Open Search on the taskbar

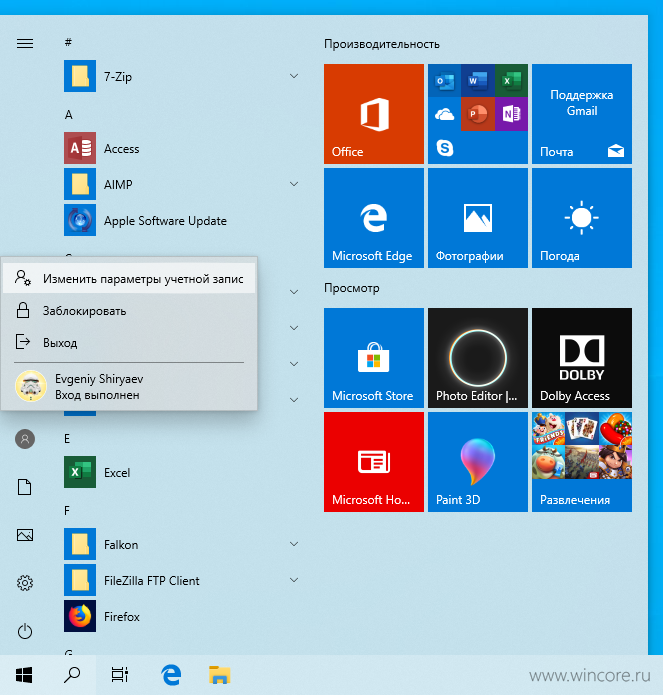tap(72, 675)
